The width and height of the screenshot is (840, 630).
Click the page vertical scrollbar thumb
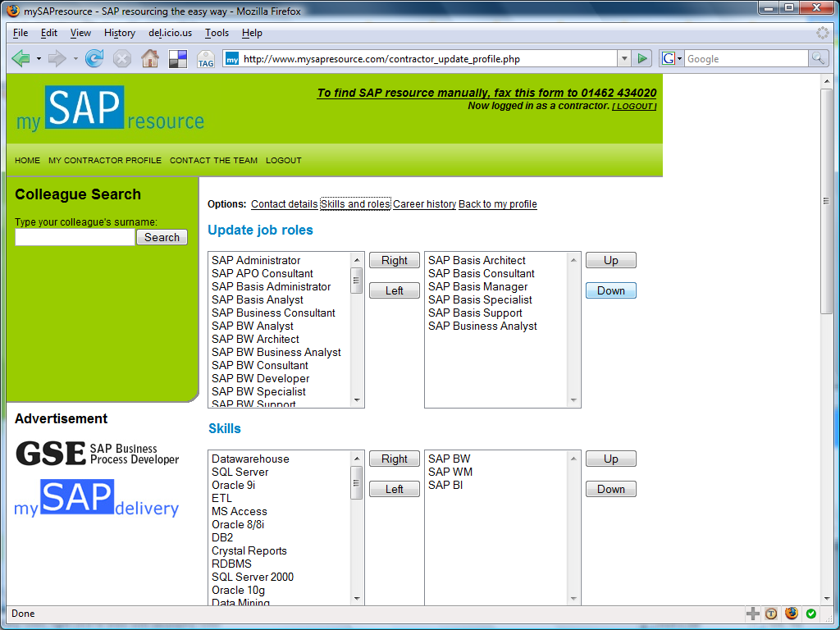tap(826, 201)
